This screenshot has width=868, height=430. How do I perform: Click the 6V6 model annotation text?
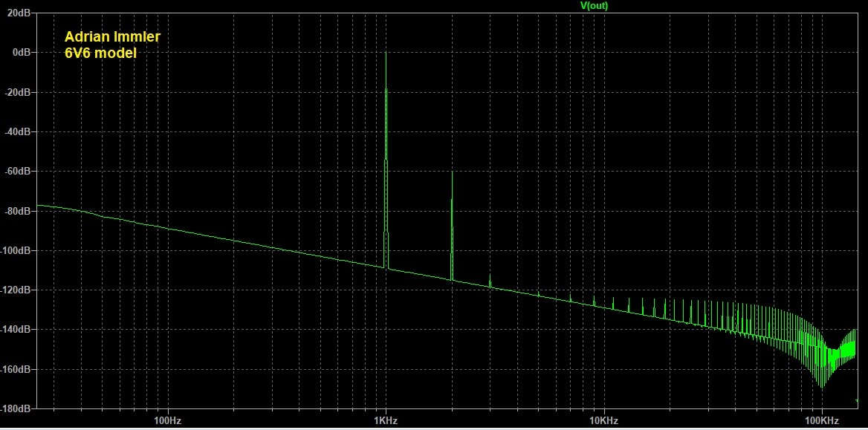100,54
